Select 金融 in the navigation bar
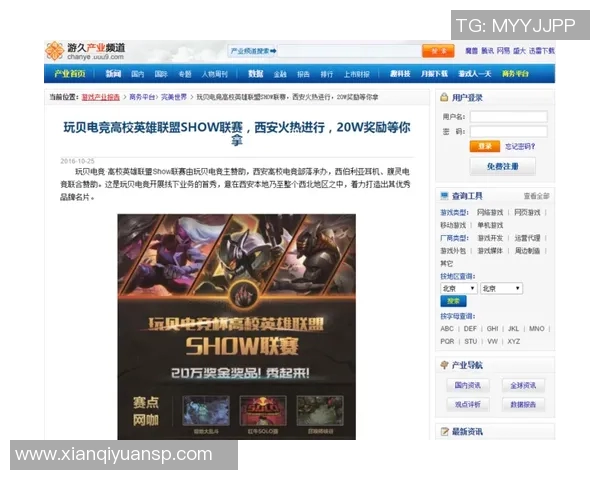600x480 pixels. [280, 74]
